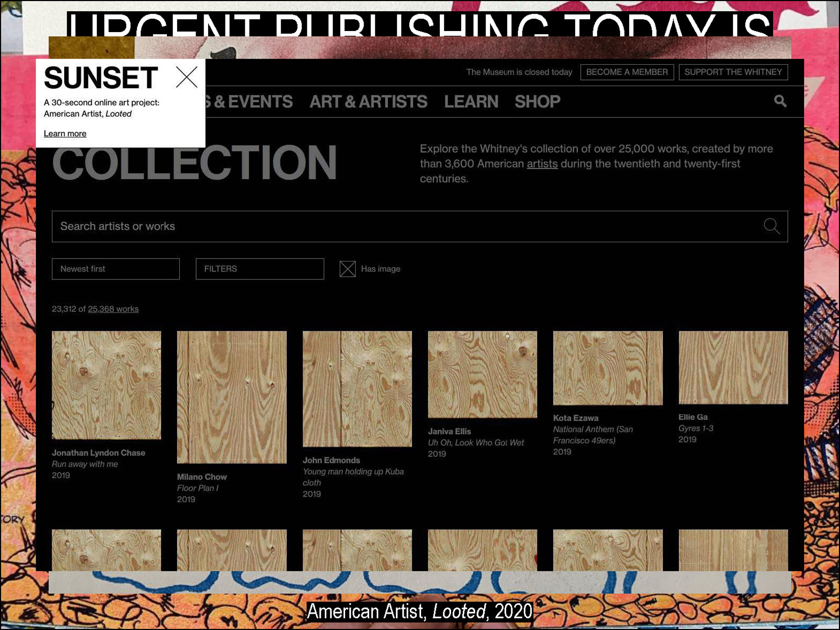Image resolution: width=840 pixels, height=630 pixels.
Task: Open Ellie Ga Gyres 1-3 thumbnail
Action: click(733, 367)
